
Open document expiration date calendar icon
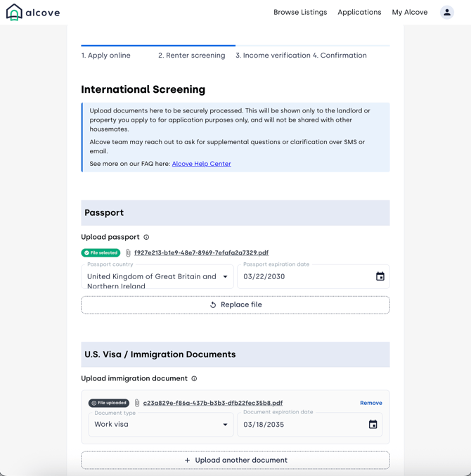[x=373, y=425]
